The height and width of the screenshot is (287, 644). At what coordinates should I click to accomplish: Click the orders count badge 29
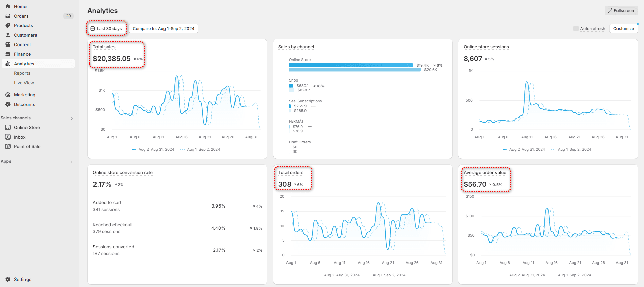coord(68,16)
